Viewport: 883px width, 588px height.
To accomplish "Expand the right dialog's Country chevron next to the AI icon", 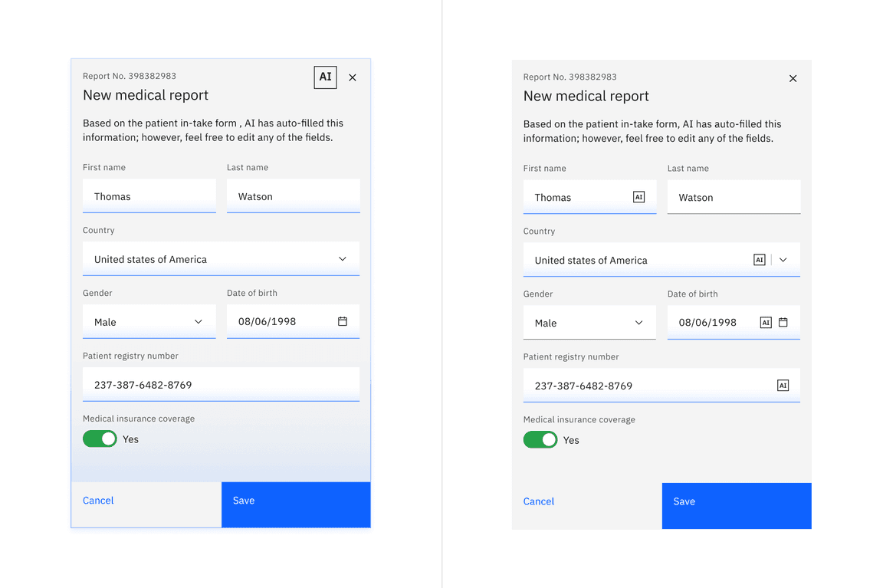I will (x=783, y=260).
